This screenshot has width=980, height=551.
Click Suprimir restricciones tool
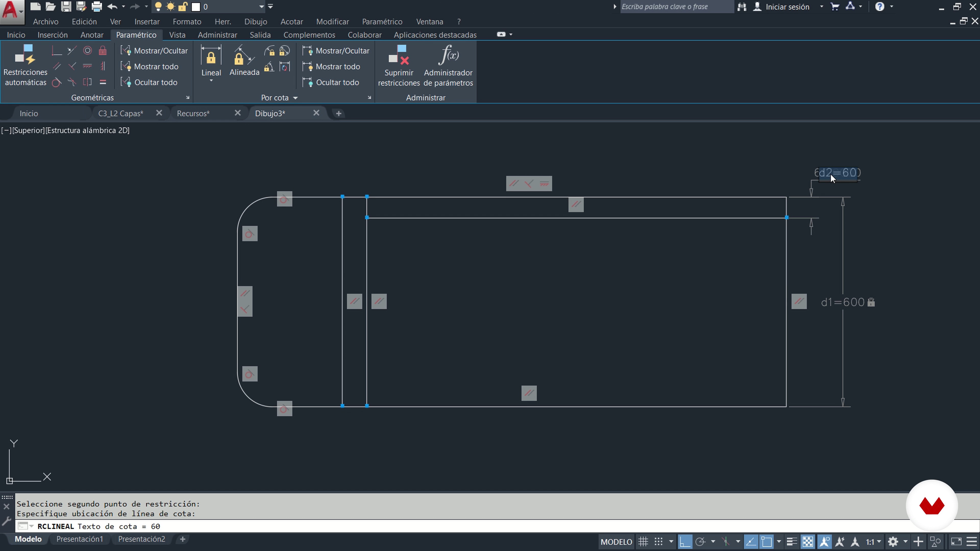399,65
